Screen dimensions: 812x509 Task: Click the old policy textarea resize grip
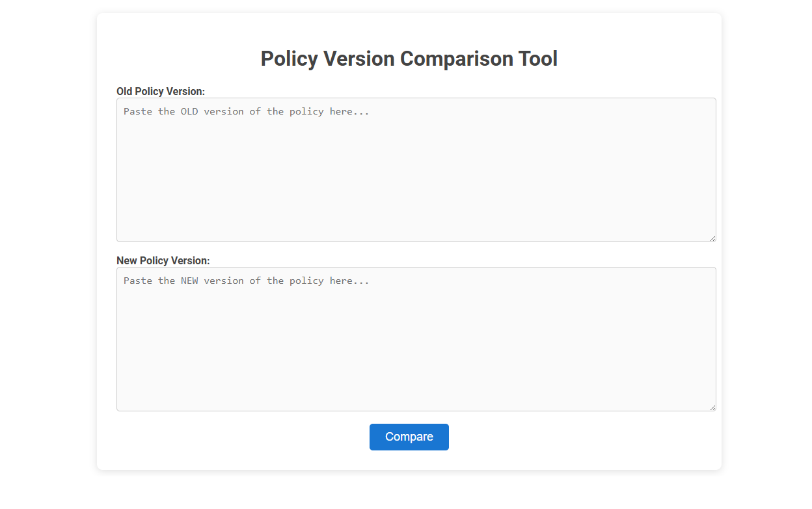(x=712, y=238)
